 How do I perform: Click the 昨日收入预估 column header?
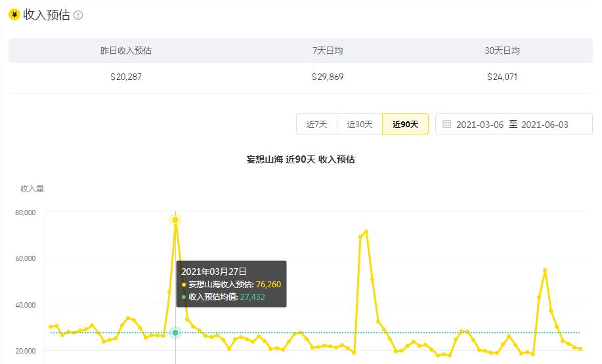pos(126,51)
